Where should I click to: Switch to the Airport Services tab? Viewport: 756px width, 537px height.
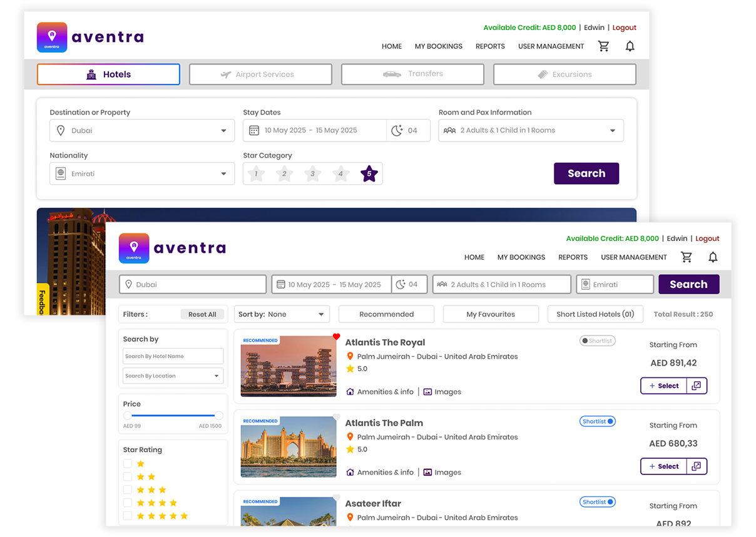click(260, 74)
